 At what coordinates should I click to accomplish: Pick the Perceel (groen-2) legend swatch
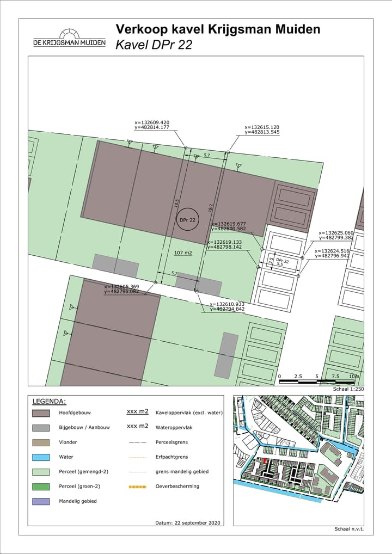point(41,487)
